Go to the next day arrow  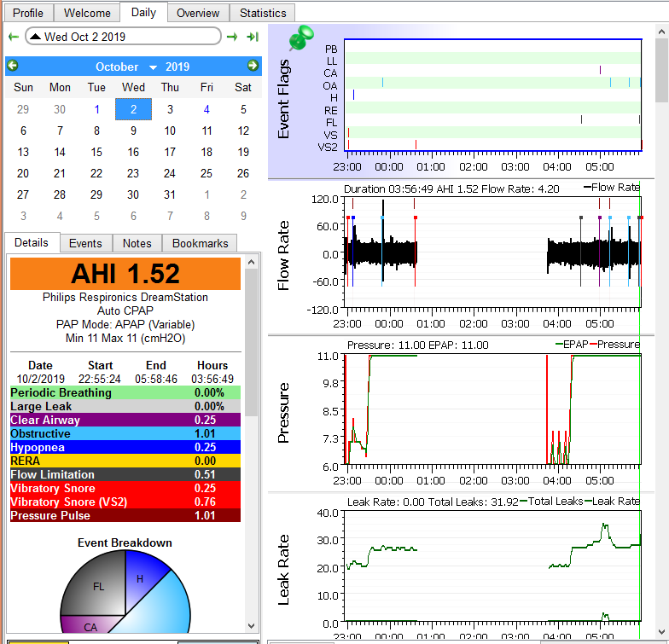point(232,37)
